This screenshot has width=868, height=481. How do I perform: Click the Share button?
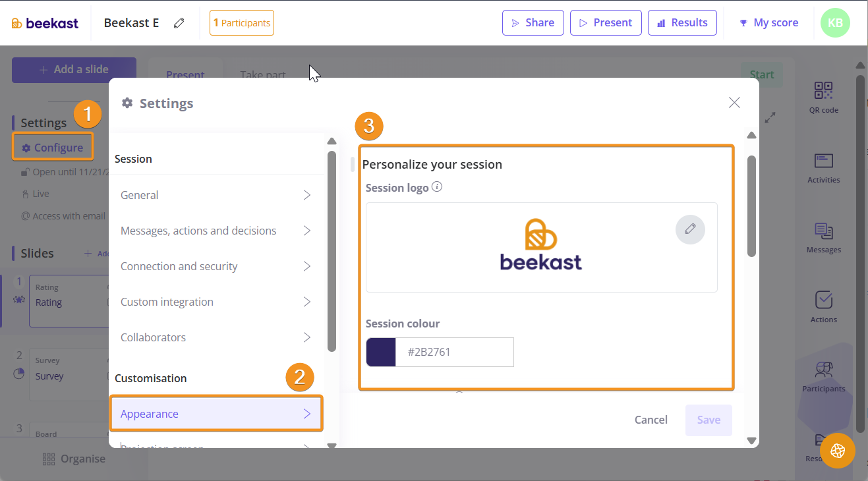pos(533,22)
